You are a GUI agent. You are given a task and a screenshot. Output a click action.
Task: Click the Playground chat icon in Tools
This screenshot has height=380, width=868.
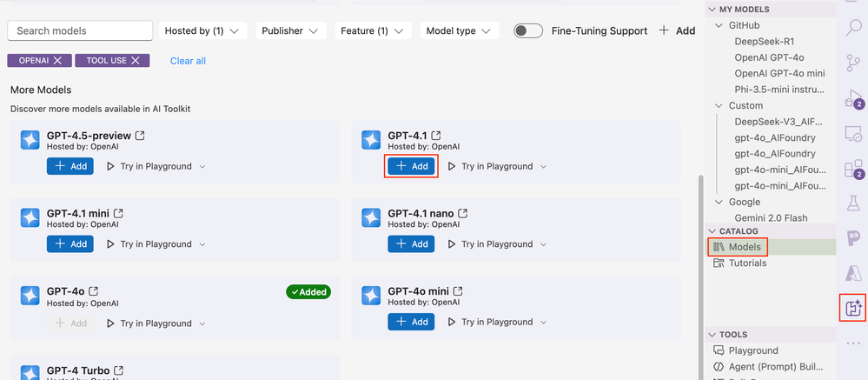point(719,350)
